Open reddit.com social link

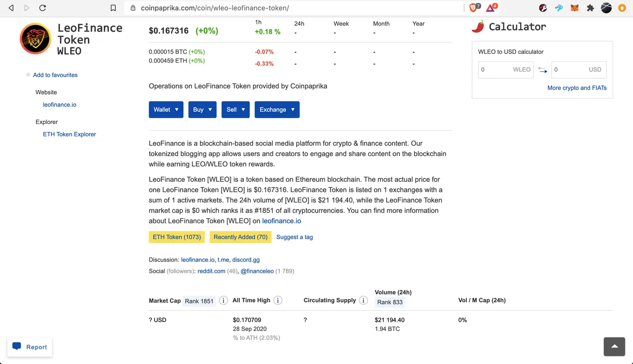pos(211,271)
